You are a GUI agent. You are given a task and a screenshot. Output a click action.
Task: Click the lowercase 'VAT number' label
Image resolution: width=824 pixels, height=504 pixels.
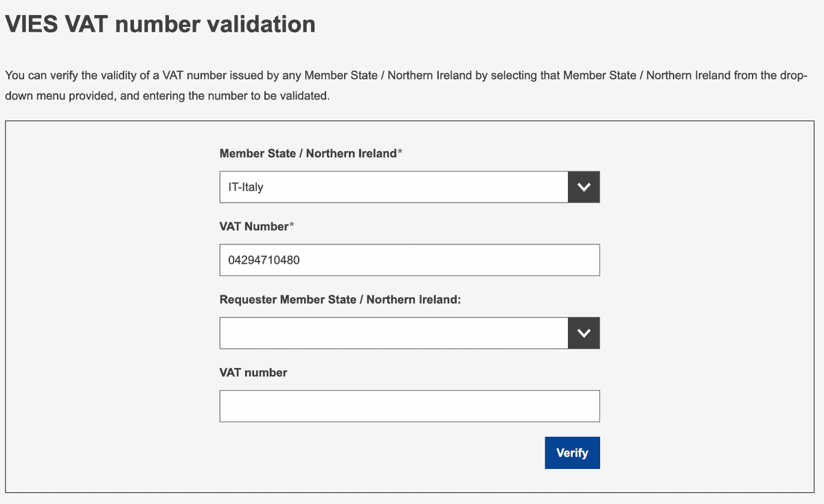253,373
